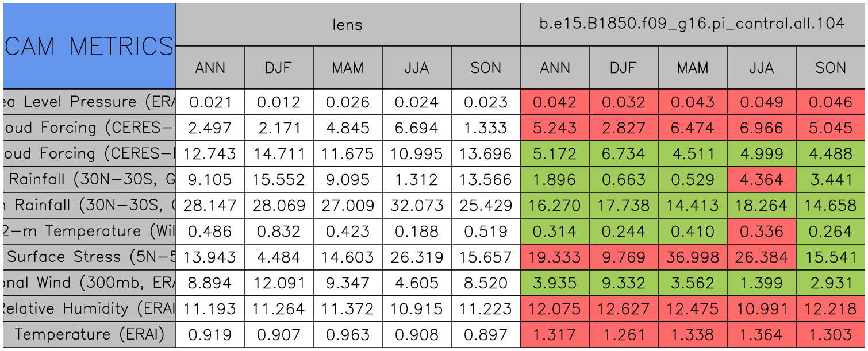Select the JJA header under lens

pos(416,68)
